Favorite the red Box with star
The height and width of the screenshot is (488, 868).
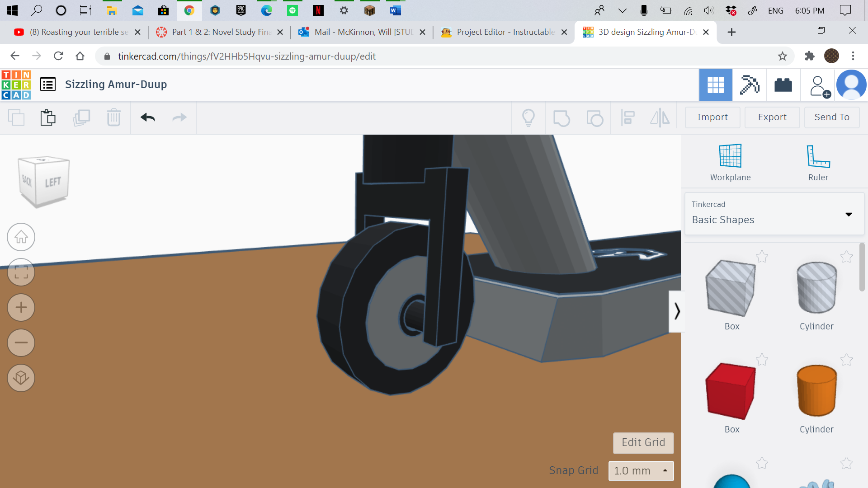click(x=762, y=360)
